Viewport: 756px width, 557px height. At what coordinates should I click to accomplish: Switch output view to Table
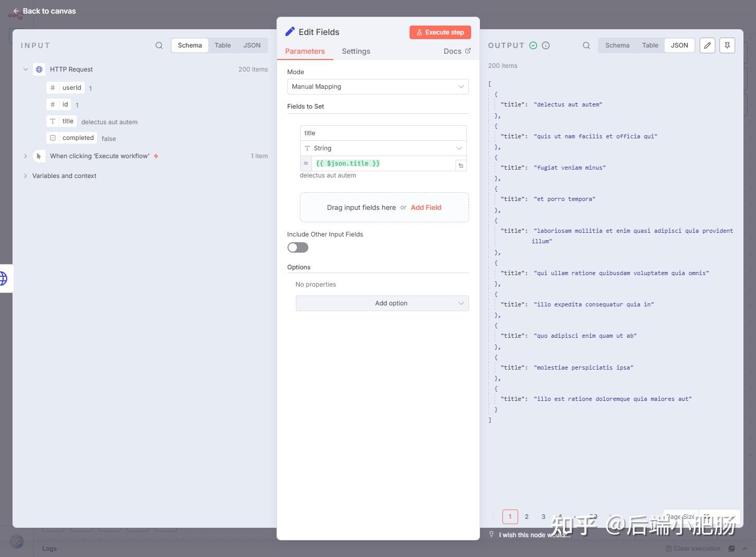[x=650, y=45]
